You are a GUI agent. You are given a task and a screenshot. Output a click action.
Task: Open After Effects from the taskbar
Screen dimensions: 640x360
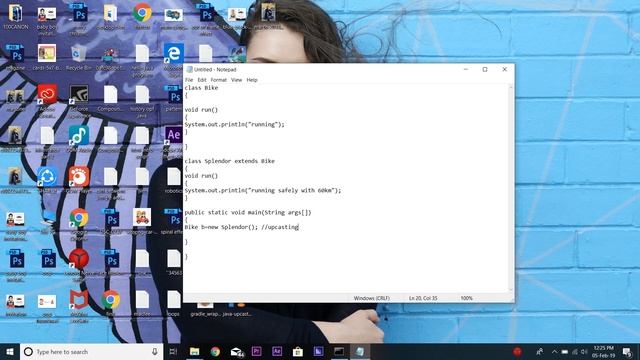pyautogui.click(x=277, y=351)
